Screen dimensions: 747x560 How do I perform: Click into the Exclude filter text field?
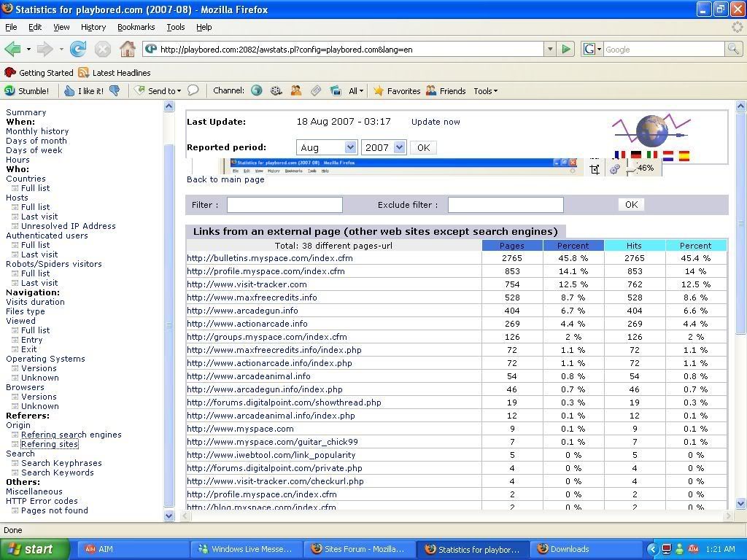(x=505, y=205)
